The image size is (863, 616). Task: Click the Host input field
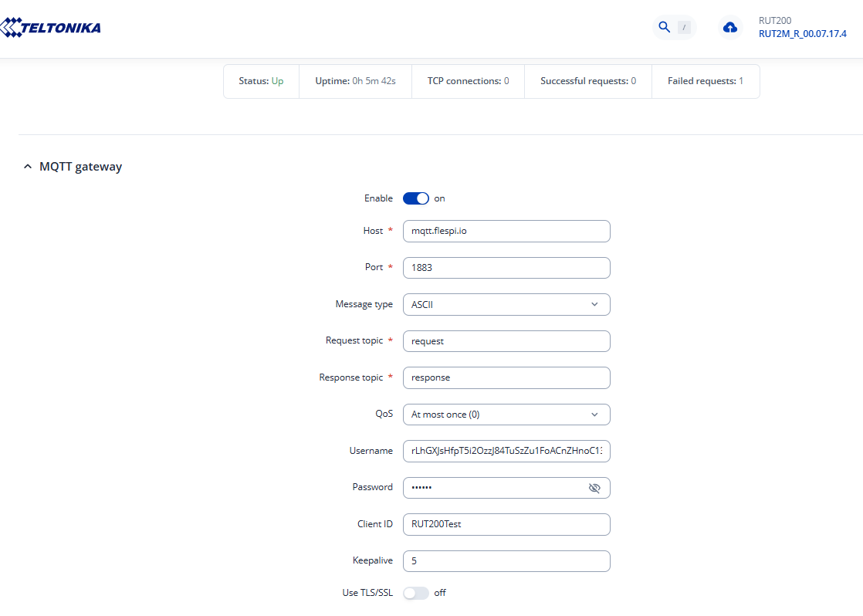click(506, 231)
